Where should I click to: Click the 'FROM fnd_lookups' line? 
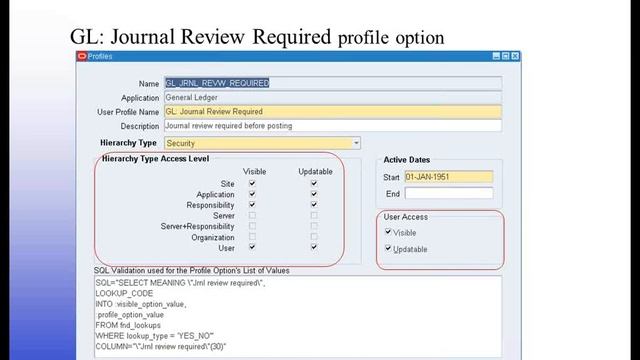(x=128, y=325)
